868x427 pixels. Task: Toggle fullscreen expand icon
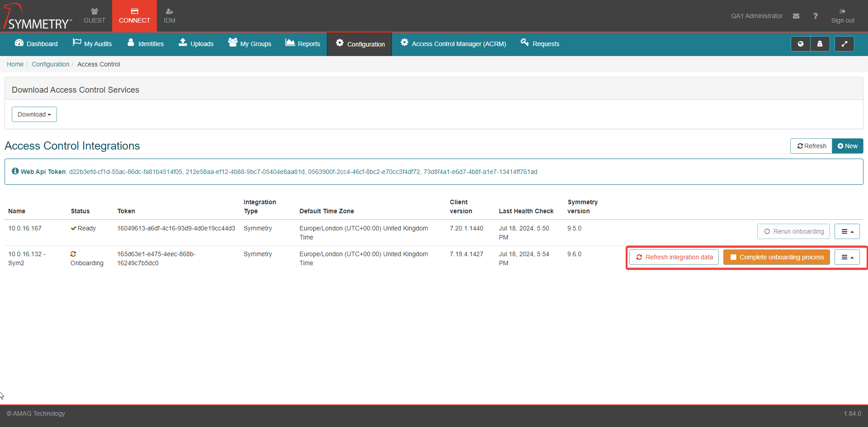844,44
